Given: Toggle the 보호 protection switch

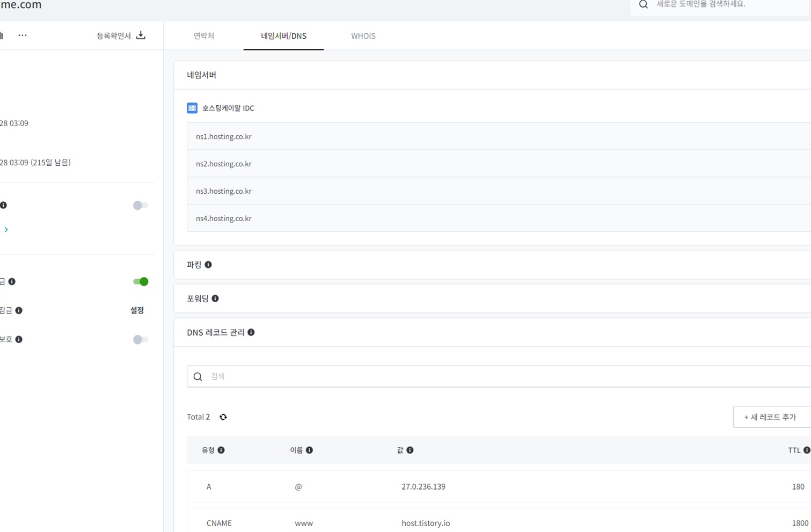Looking at the screenshot, I should (141, 339).
